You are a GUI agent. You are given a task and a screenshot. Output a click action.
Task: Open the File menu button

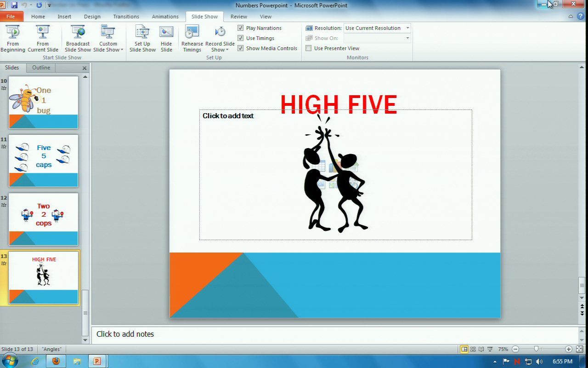11,17
